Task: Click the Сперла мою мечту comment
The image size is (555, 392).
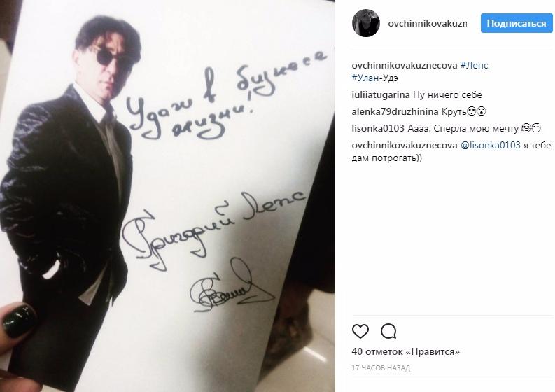Action: [475, 128]
